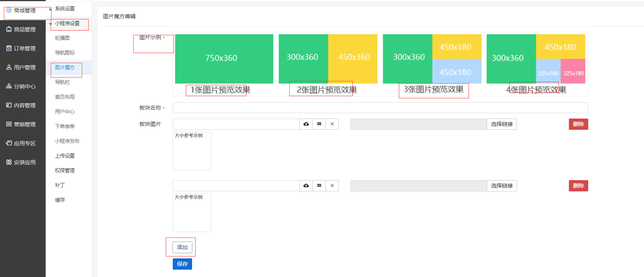
Task: Clear the first image field with X icon
Action: (332, 124)
